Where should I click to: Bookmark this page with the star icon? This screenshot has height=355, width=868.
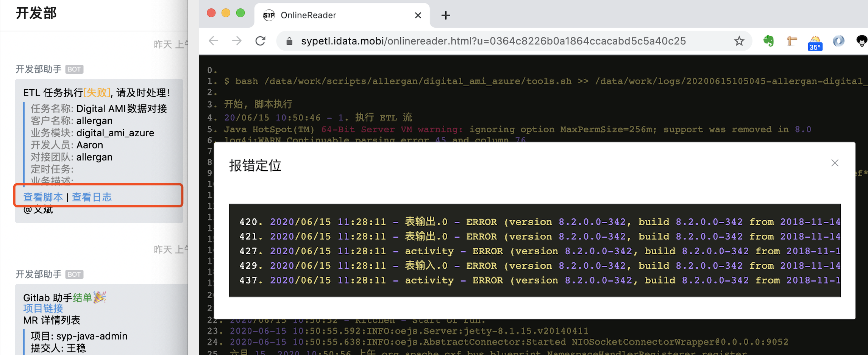click(739, 41)
